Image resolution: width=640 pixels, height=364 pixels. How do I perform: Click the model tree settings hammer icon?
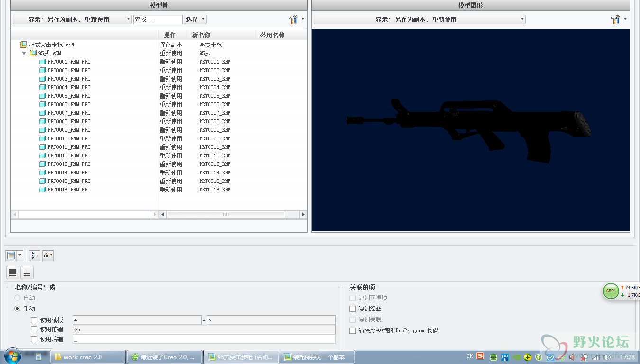[x=293, y=19]
